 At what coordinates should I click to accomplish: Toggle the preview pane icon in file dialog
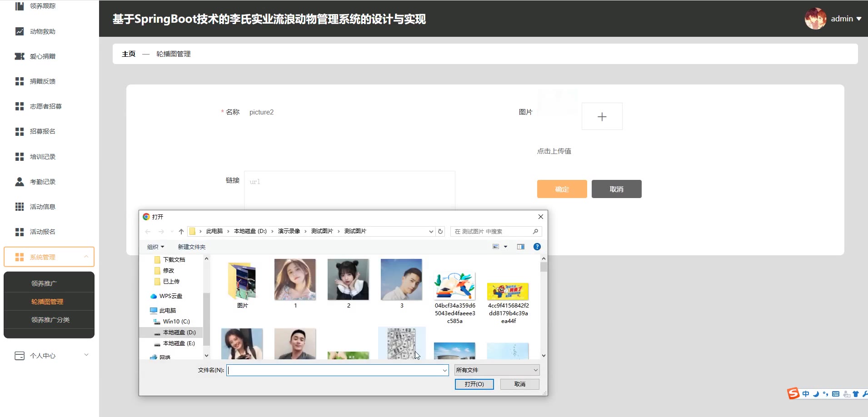[x=521, y=247]
